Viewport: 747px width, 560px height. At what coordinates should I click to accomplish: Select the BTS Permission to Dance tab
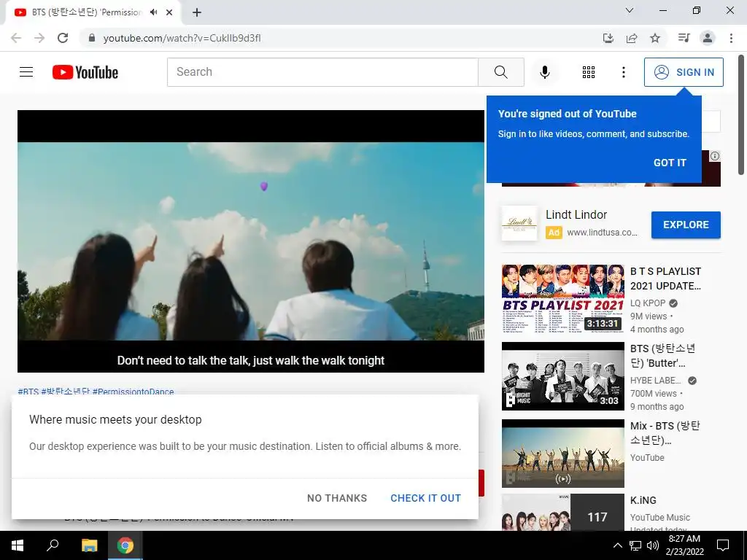coord(86,12)
